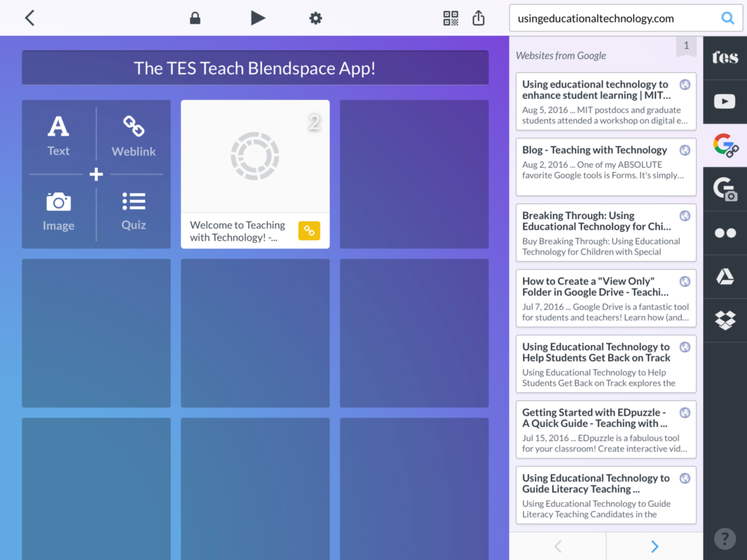Screen dimensions: 747x560
Task: Open How to Create a "View Only" Folder result
Action: (x=605, y=298)
